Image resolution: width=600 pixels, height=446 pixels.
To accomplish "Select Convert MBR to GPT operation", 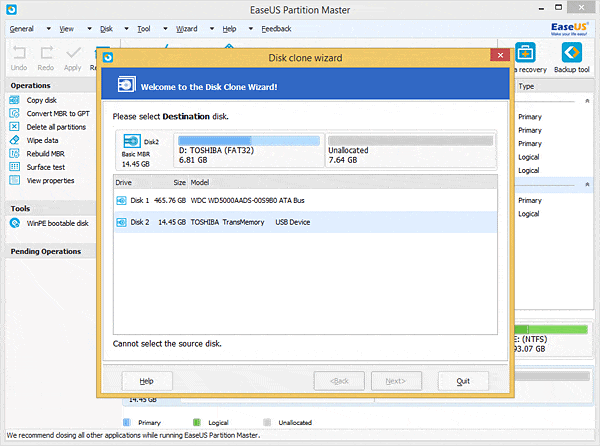I will pos(58,114).
